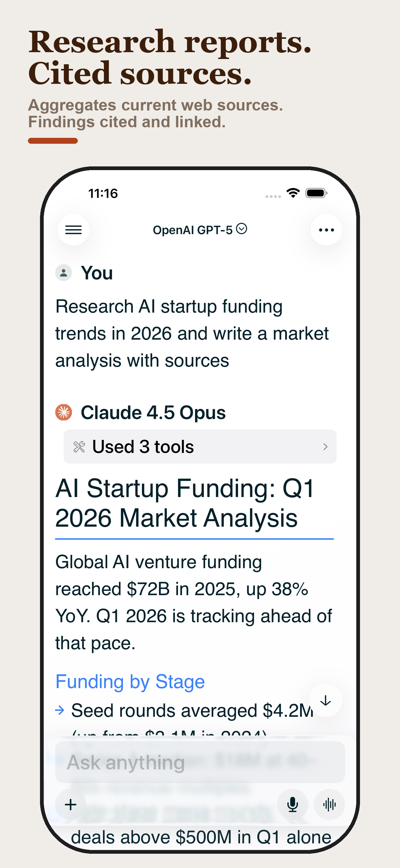Tap the AI Startup Funding report title

tap(184, 503)
